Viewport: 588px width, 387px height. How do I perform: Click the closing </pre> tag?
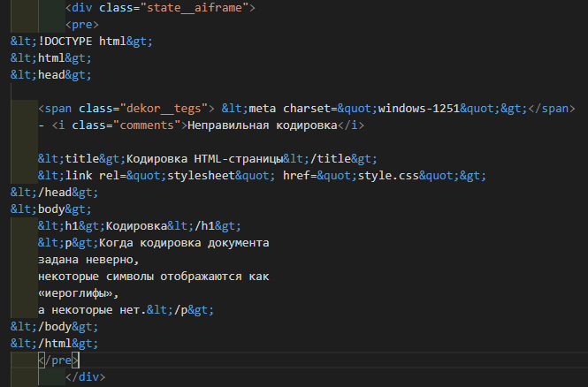[59, 360]
